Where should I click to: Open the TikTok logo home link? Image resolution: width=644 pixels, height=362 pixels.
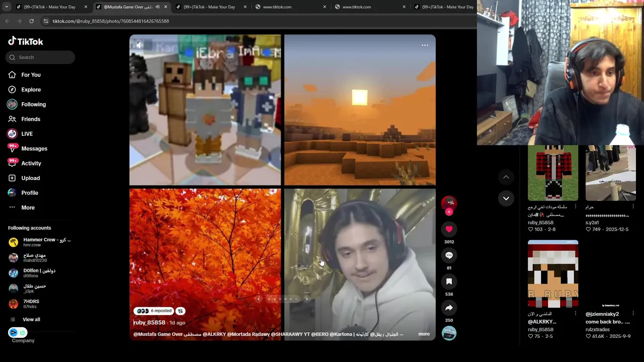pos(26,41)
